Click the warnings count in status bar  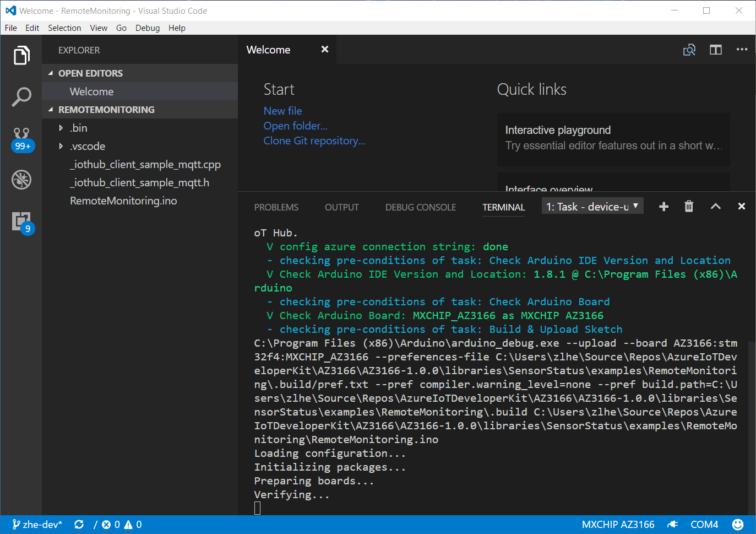click(133, 525)
